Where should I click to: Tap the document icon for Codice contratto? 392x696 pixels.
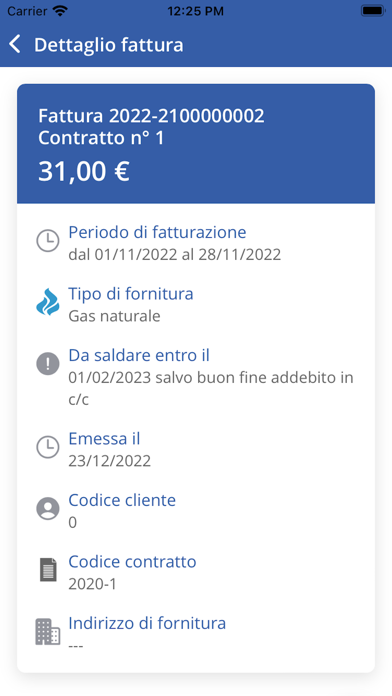coord(48,569)
